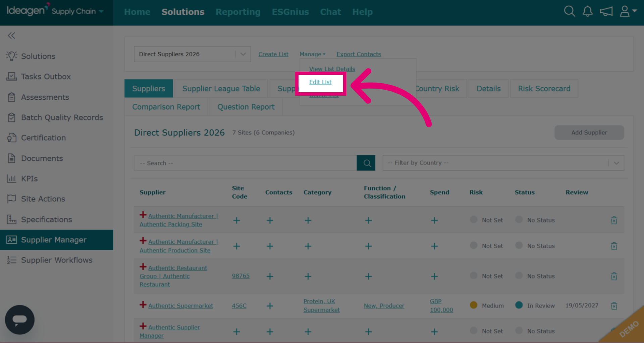Go to Reporting in the top navigation

238,12
